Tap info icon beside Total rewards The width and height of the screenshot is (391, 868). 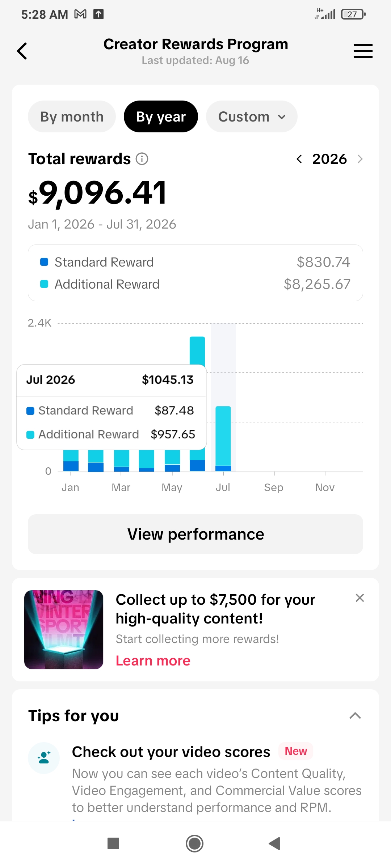(142, 159)
